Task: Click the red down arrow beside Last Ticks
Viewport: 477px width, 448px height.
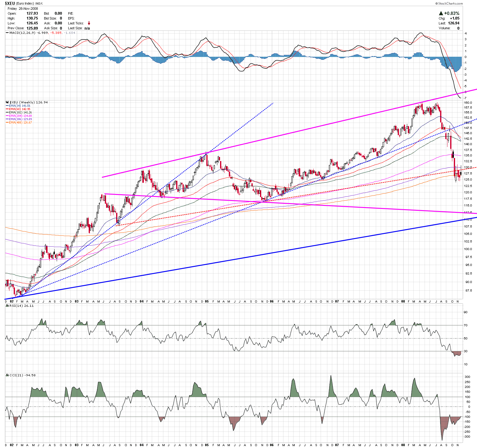Action: [x=89, y=23]
